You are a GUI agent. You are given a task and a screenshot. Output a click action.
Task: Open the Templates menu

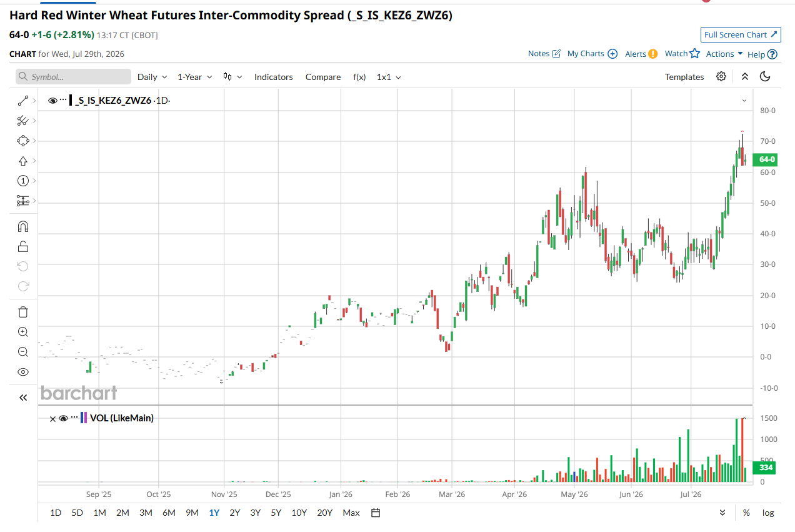(x=684, y=77)
